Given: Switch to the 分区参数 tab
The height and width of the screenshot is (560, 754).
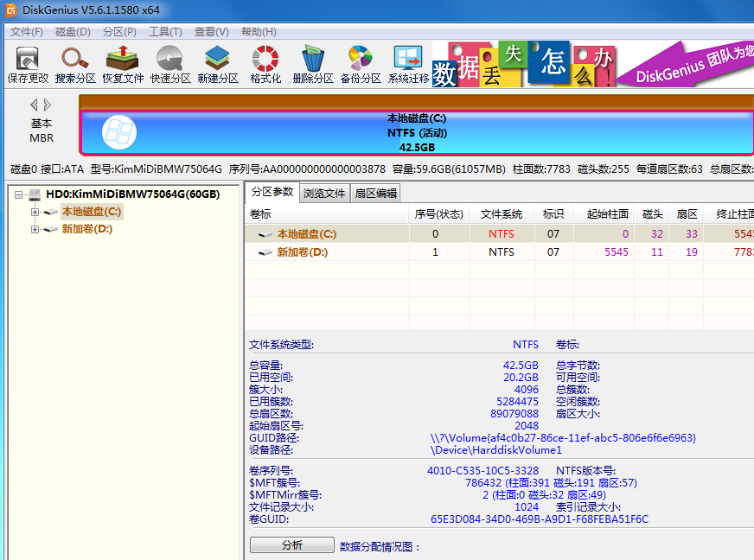Looking at the screenshot, I should 272,192.
